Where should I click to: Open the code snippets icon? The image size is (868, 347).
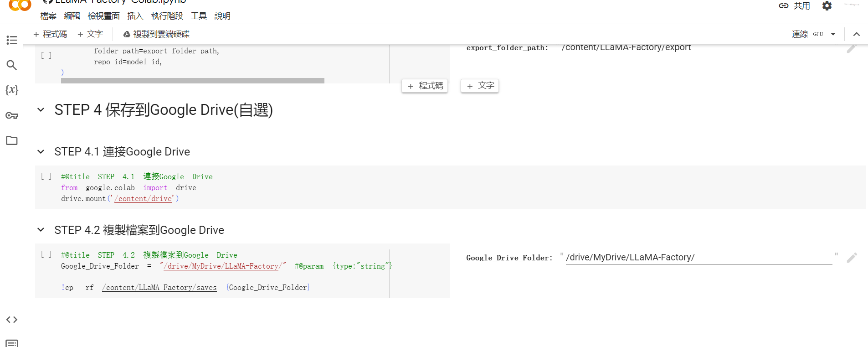pyautogui.click(x=12, y=320)
